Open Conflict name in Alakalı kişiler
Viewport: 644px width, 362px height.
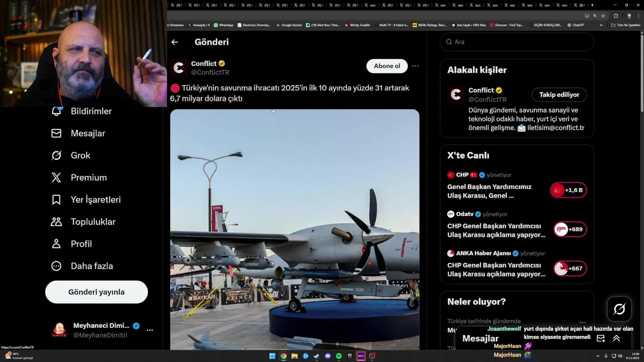481,90
